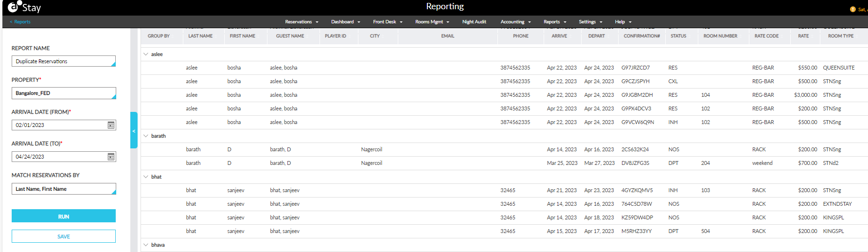Screen dimensions: 868x252
Task: Click the orange alert icon in header
Action: pos(852,9)
